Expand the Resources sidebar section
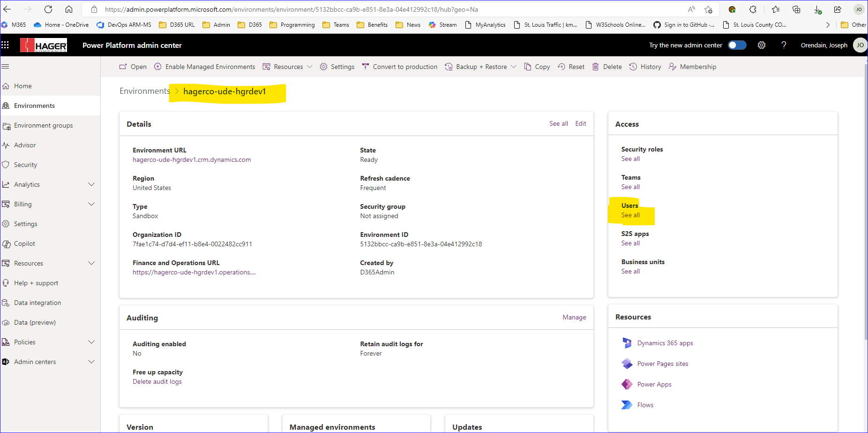Viewport: 868px width, 433px height. pyautogui.click(x=91, y=263)
